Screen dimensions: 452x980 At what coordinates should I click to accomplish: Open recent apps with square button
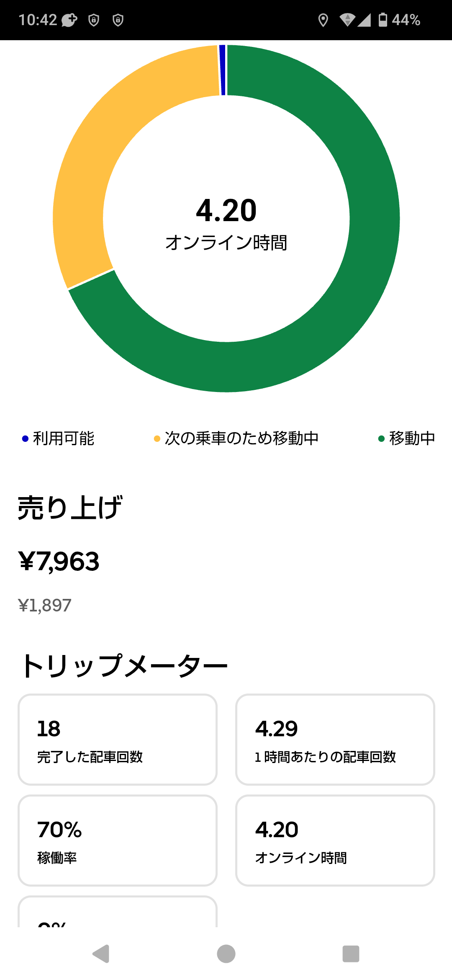[351, 954]
